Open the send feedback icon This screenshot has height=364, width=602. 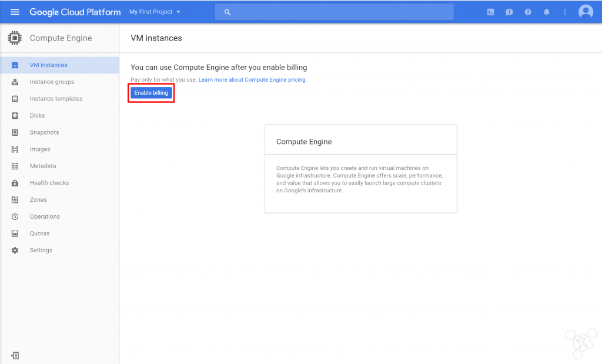point(509,12)
